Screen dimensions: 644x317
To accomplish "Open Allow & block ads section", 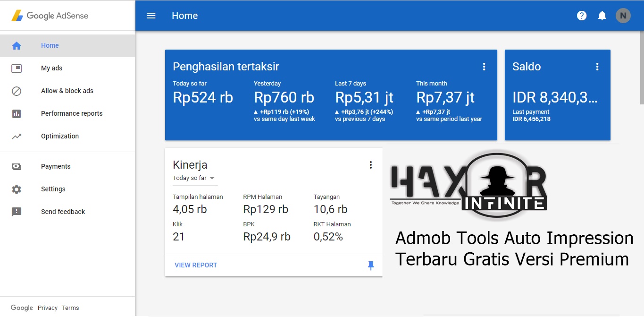I will point(67,91).
